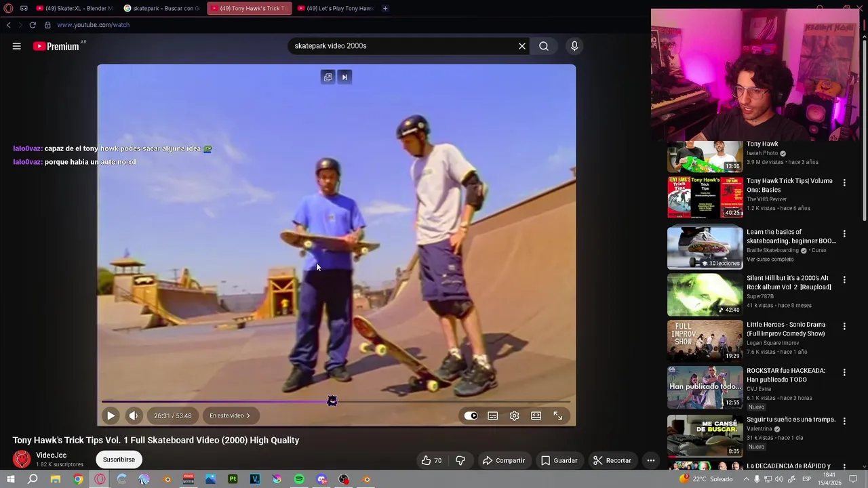Open the system volume tray icon
The width and height of the screenshot is (868, 488).
(778, 479)
